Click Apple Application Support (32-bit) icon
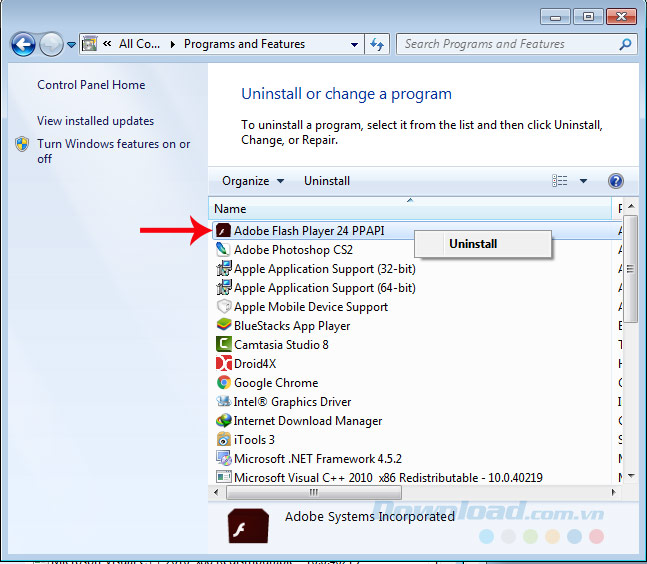This screenshot has width=647, height=564. coord(224,269)
